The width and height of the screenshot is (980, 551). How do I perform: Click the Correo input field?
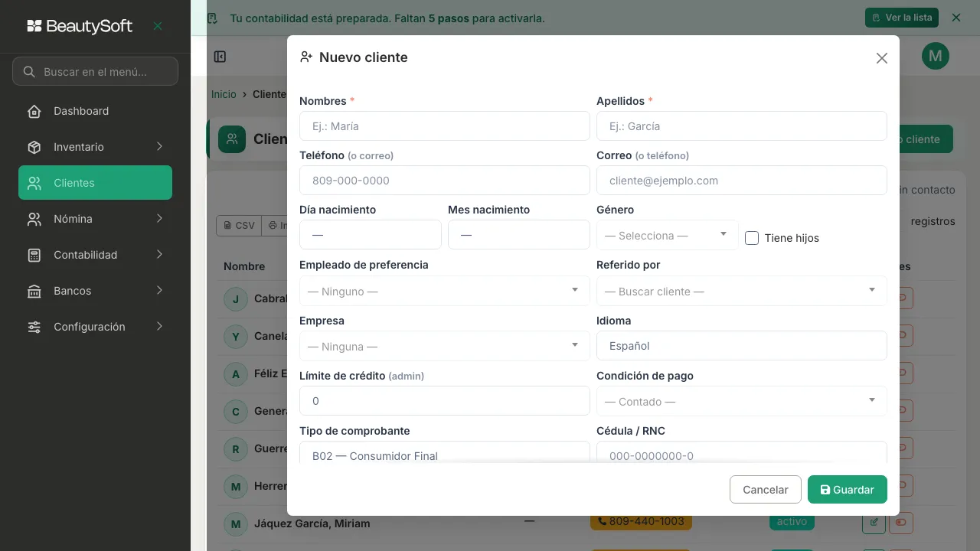[x=741, y=181]
